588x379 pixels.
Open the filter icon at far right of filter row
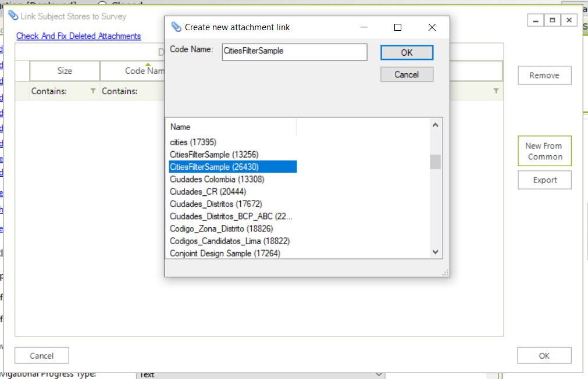tap(496, 91)
